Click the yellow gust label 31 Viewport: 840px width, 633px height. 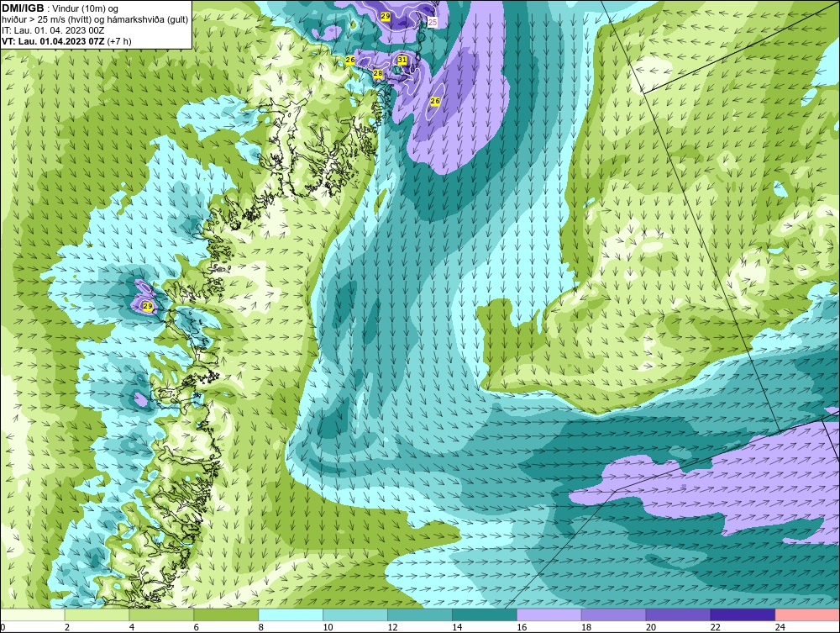point(402,60)
